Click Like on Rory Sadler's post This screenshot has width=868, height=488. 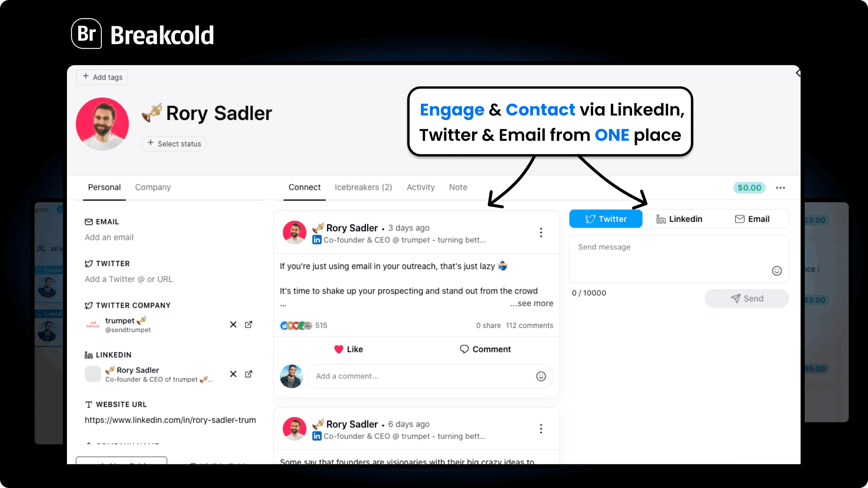[348, 348]
